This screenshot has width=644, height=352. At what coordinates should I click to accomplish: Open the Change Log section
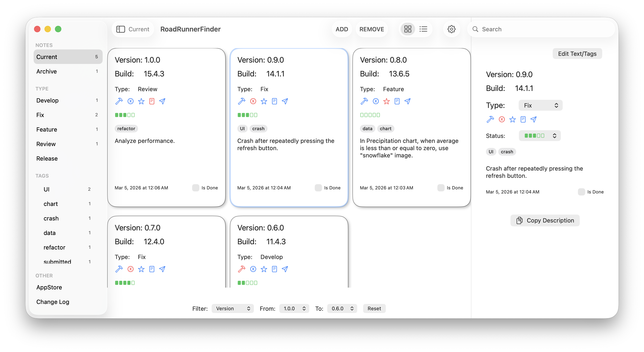click(x=52, y=302)
